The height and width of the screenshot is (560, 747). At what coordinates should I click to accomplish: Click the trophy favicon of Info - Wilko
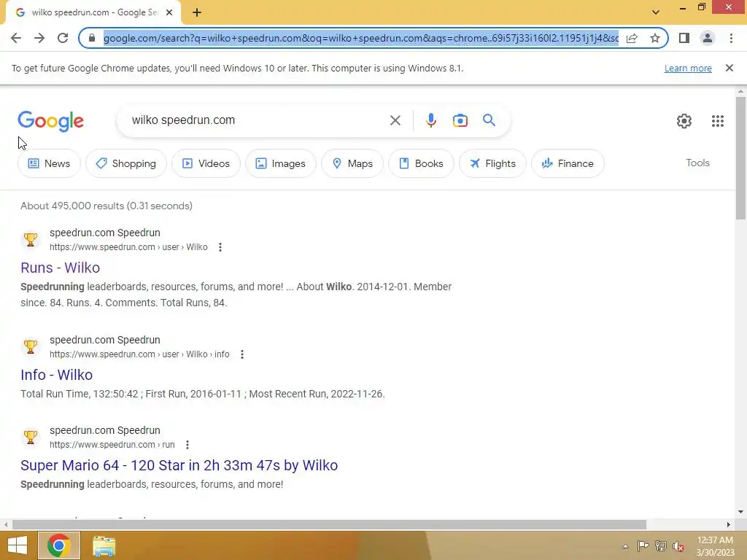(x=31, y=346)
